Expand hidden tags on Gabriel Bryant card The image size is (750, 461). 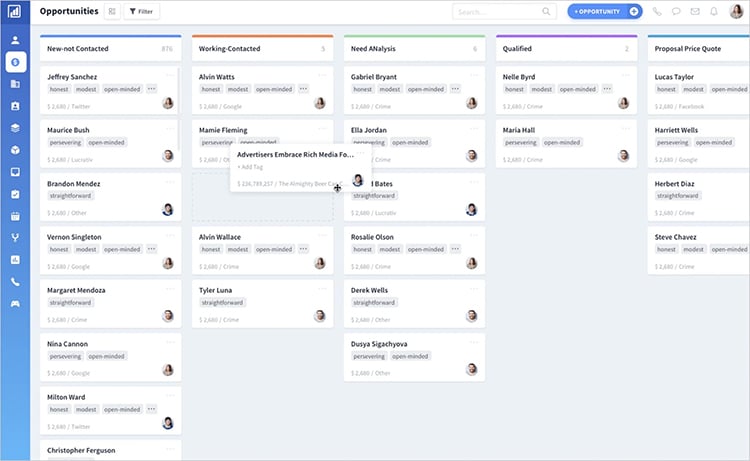click(455, 89)
